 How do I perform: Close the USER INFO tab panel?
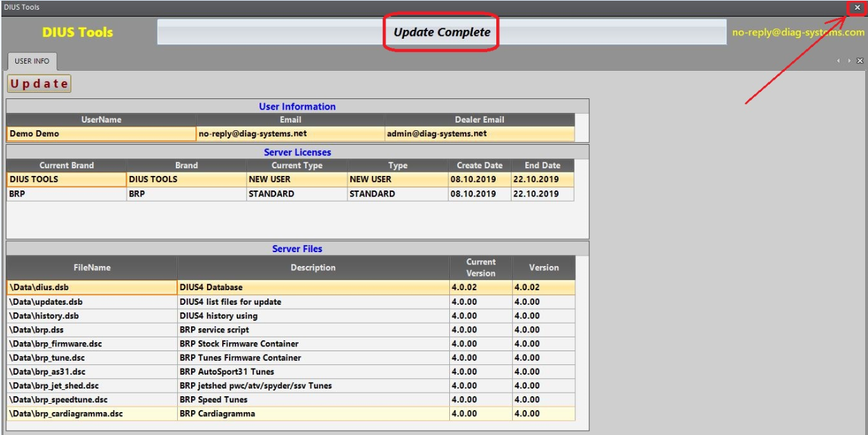(860, 61)
